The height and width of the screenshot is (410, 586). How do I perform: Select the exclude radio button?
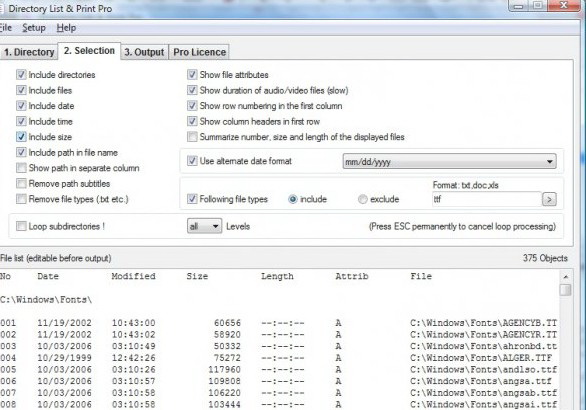point(363,199)
